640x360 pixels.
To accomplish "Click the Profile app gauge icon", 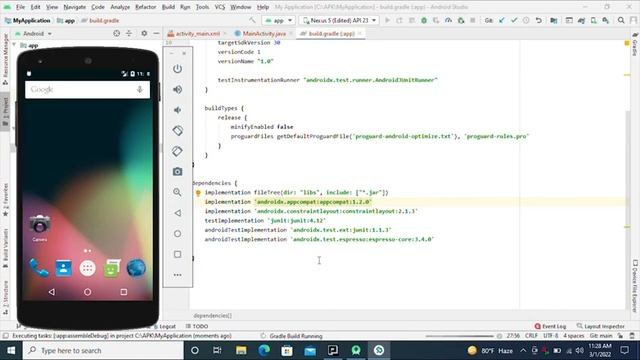I will [x=449, y=20].
